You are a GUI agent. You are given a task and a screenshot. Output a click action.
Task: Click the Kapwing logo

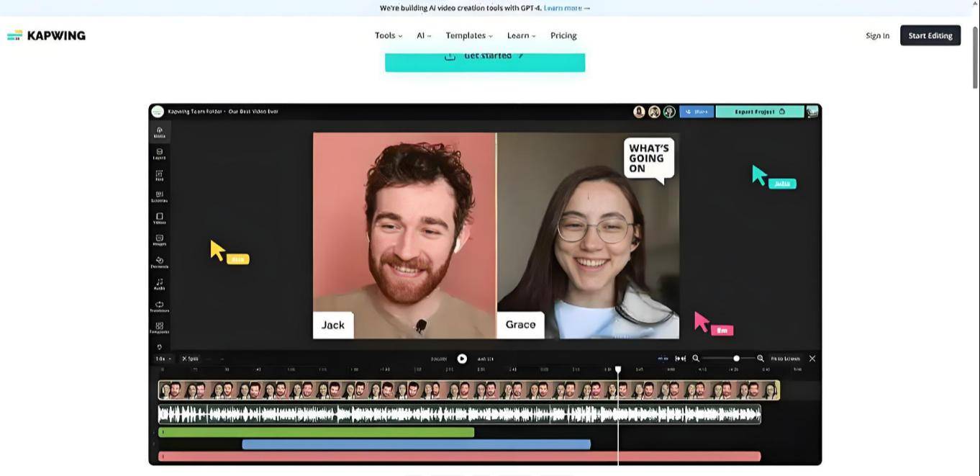[x=46, y=35]
